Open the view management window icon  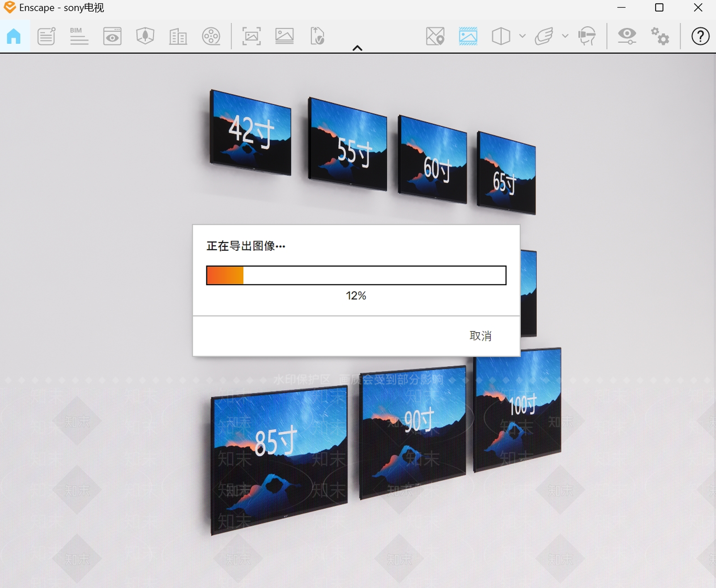[112, 36]
